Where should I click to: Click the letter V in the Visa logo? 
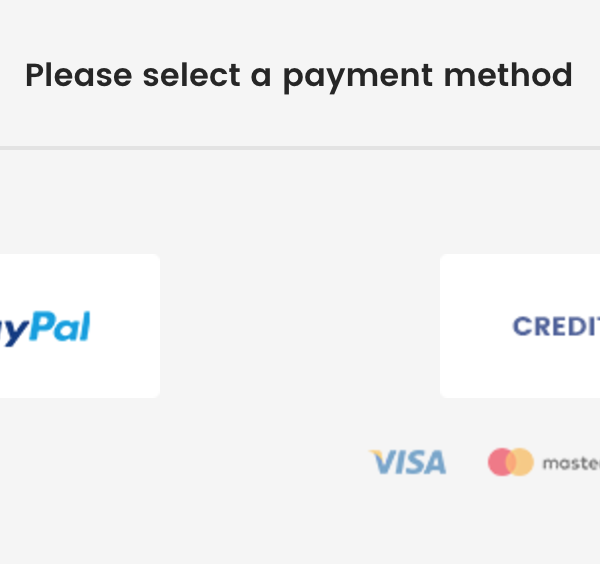pyautogui.click(x=383, y=462)
